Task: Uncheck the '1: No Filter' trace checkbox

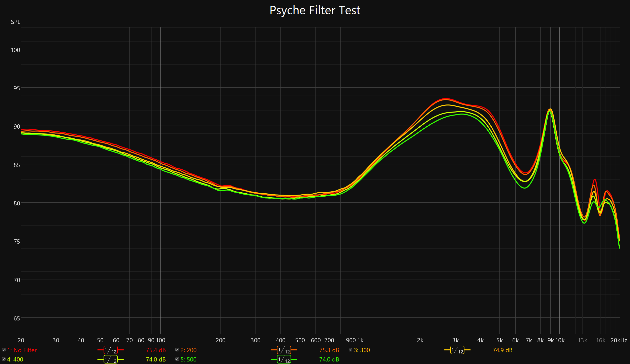Action: (4, 350)
